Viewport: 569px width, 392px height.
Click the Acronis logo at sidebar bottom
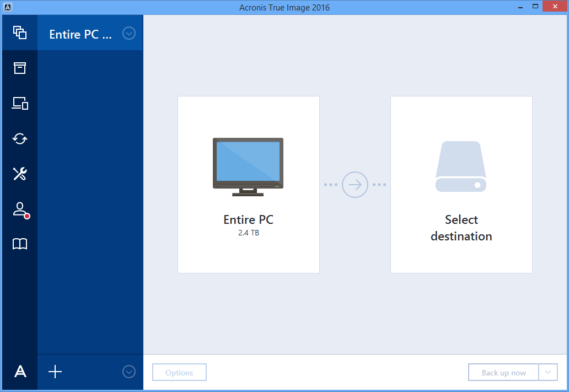click(x=20, y=371)
